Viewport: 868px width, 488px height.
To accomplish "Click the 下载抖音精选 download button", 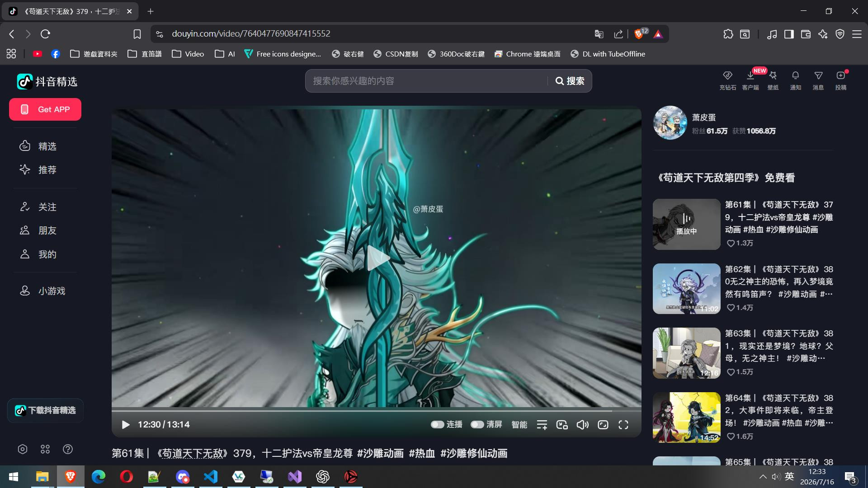I will point(45,410).
